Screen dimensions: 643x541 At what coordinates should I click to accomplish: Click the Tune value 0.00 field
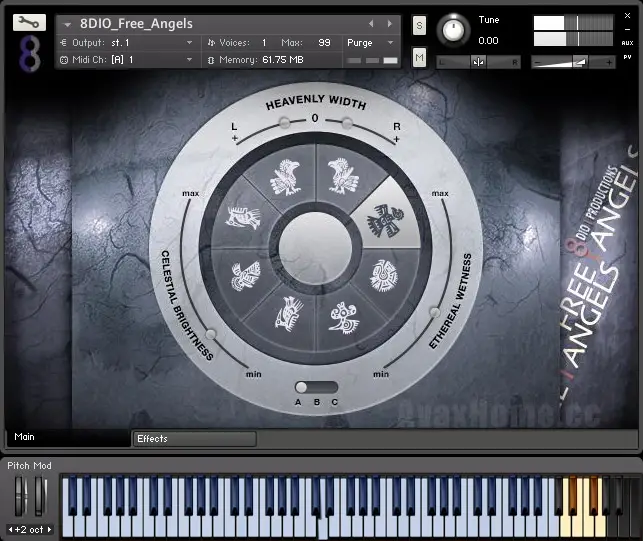(x=488, y=41)
